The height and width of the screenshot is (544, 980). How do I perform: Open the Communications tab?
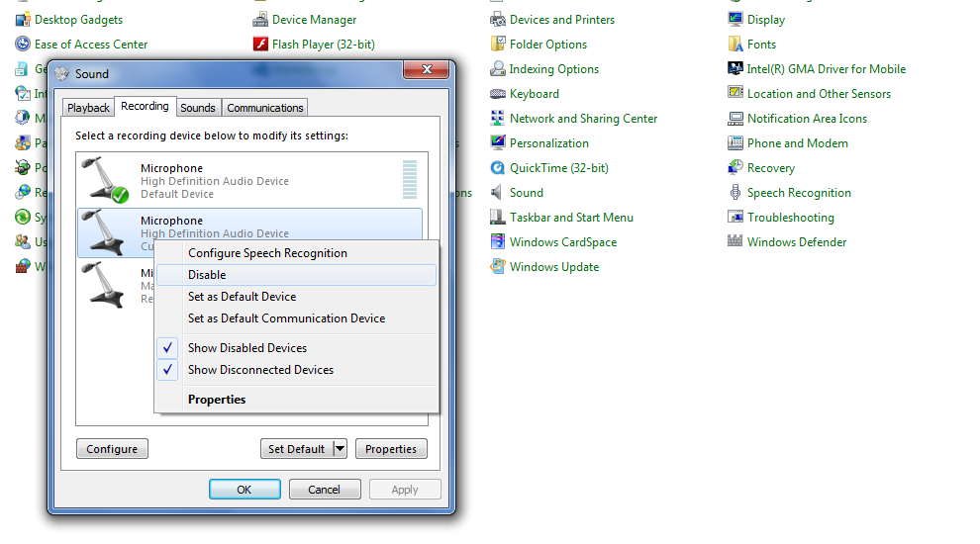coord(264,108)
